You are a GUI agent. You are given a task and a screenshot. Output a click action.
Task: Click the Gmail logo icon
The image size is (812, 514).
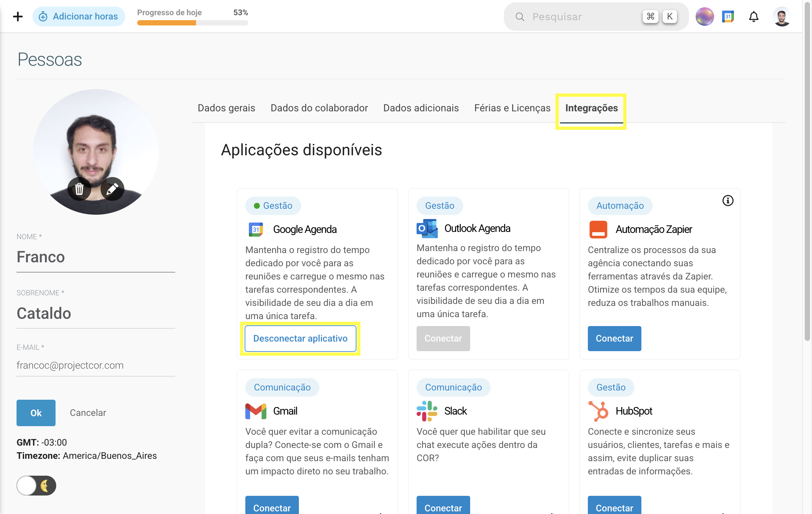pos(256,411)
